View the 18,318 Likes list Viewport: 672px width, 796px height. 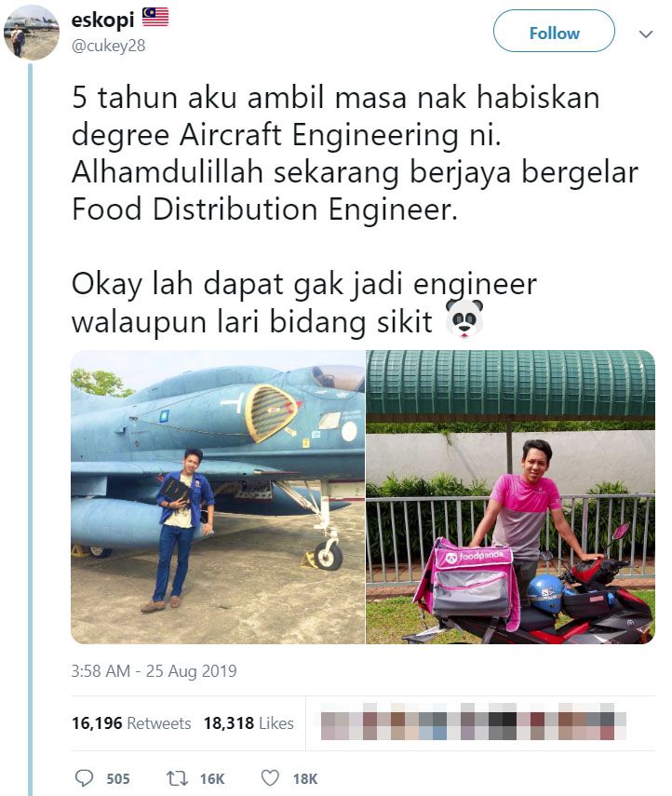pos(249,722)
